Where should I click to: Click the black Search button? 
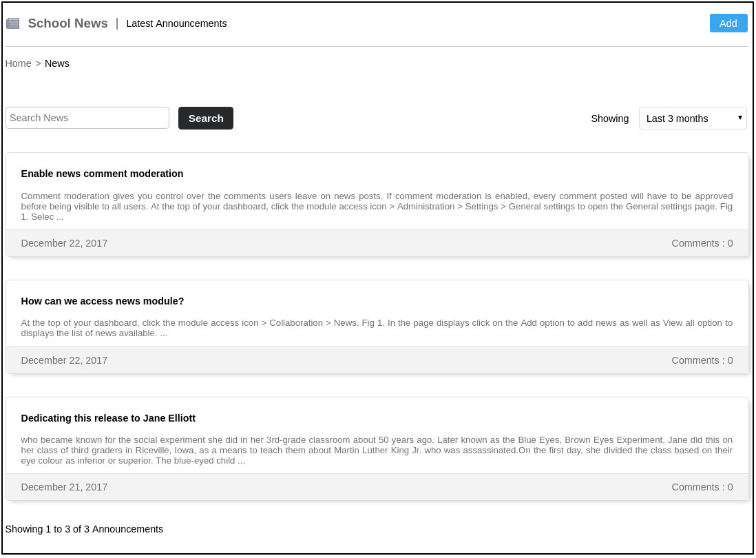click(206, 118)
